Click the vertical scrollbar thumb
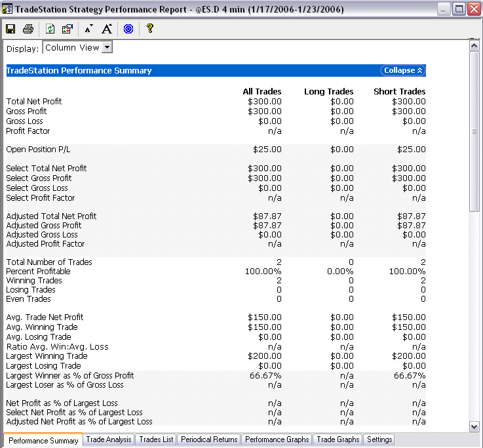 474,132
